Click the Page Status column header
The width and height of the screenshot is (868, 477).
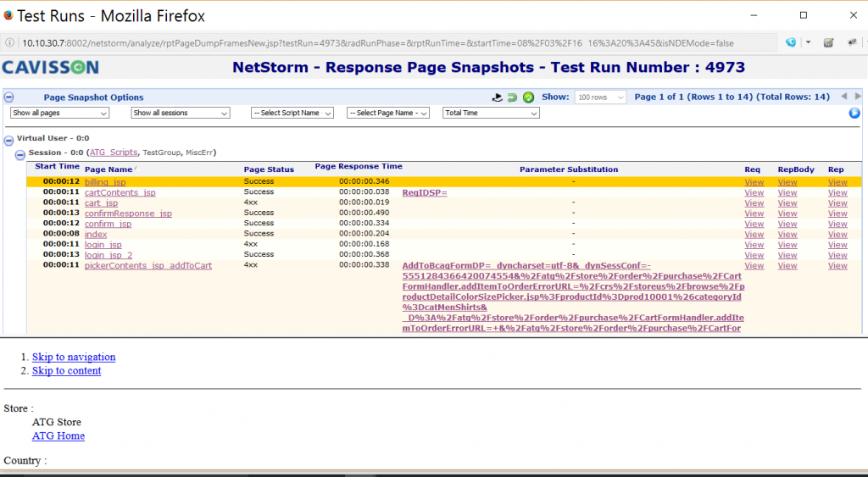point(269,169)
